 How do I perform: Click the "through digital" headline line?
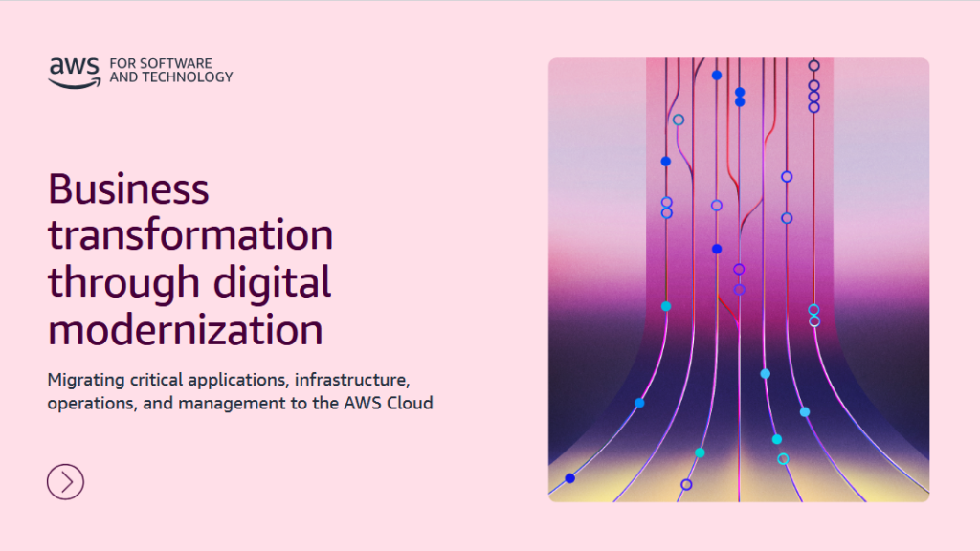tap(189, 282)
